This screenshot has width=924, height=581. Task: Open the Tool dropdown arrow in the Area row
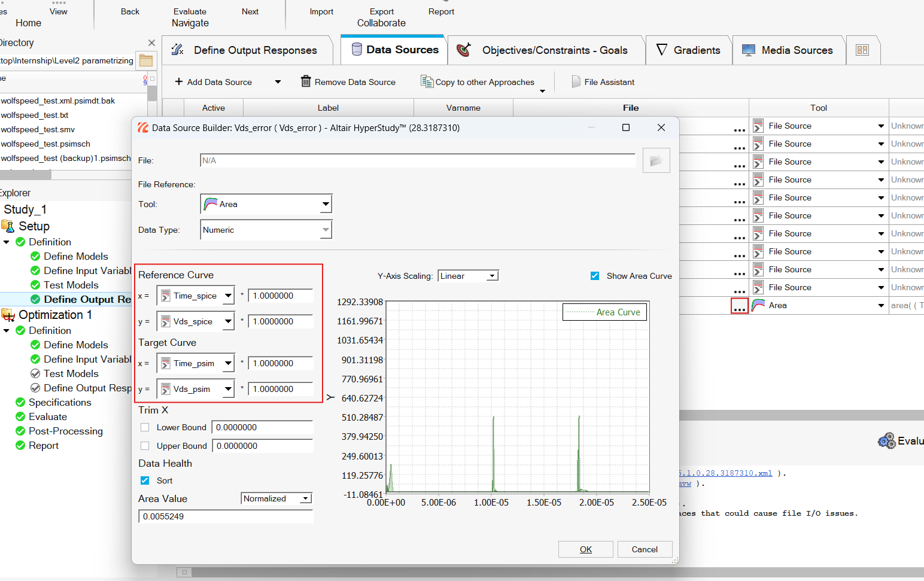881,306
